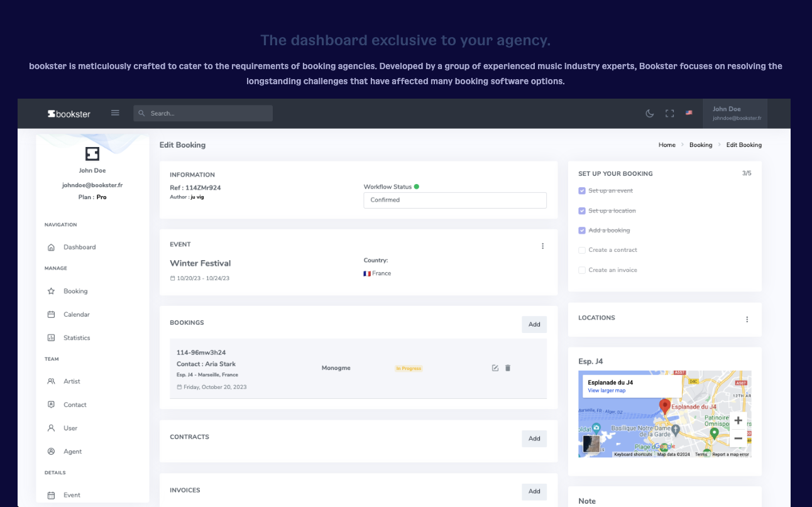
Task: Check Create an invoice checkbox
Action: [x=582, y=270]
